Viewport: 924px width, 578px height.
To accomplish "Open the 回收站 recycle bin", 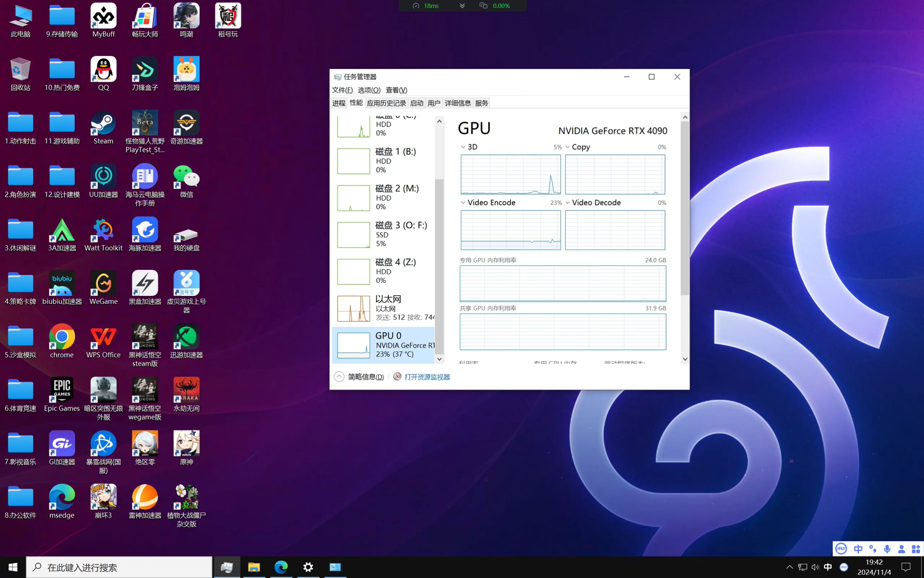I will click(21, 74).
